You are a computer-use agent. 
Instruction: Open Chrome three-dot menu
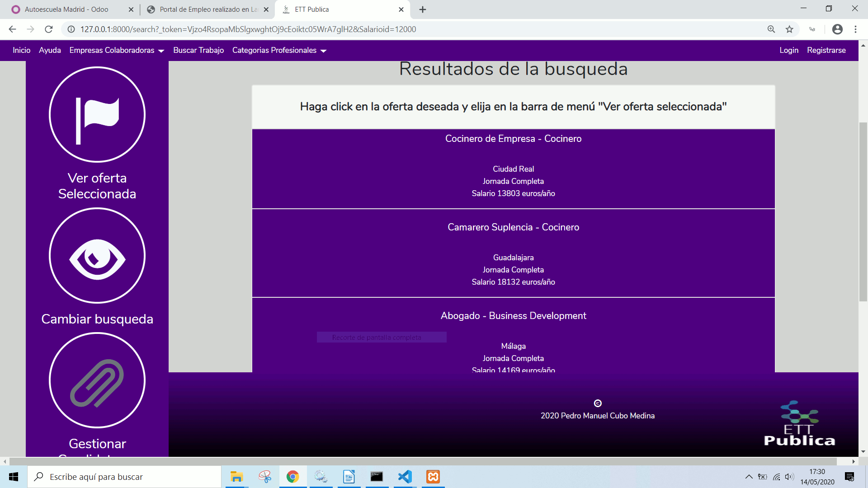pos(855,29)
